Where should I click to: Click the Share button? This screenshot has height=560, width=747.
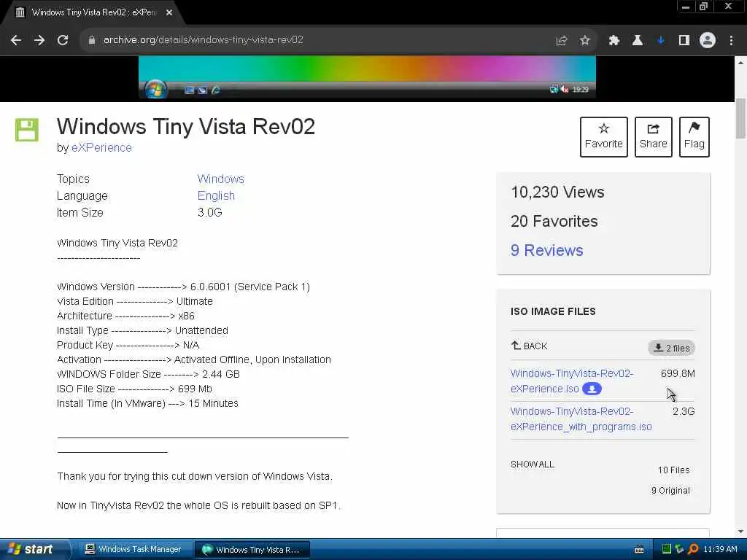653,136
